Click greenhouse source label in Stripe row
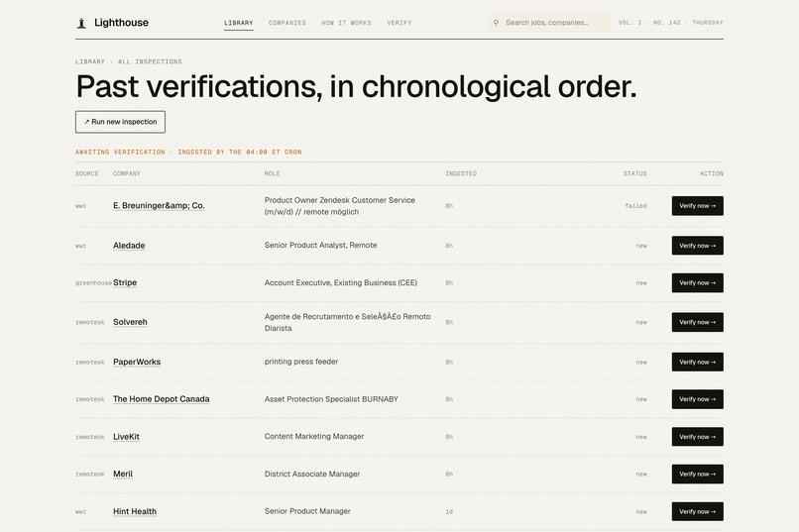The image size is (799, 532). (x=94, y=283)
